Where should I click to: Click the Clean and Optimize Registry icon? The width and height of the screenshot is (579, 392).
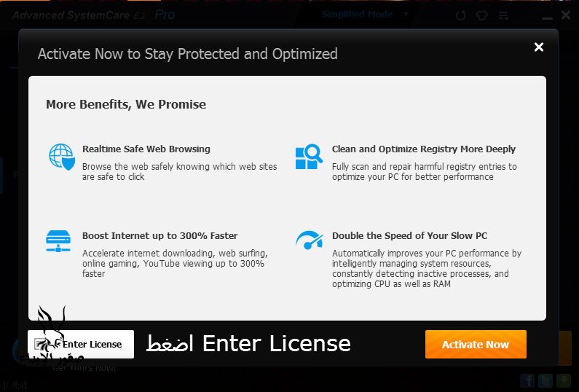pos(309,157)
